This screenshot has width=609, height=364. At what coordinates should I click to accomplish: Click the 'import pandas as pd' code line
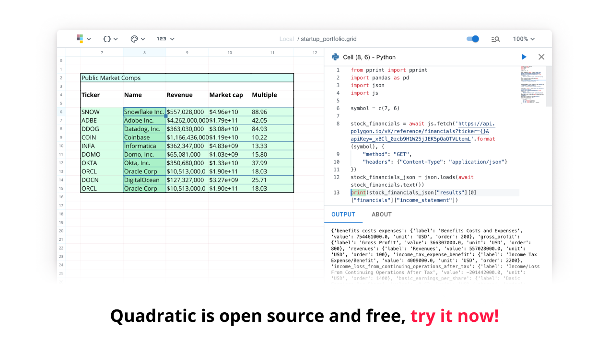[379, 78]
